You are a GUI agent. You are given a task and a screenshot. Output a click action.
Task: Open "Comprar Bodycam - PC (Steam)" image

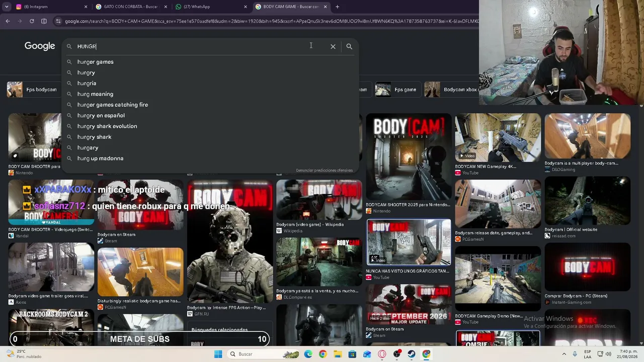(587, 267)
